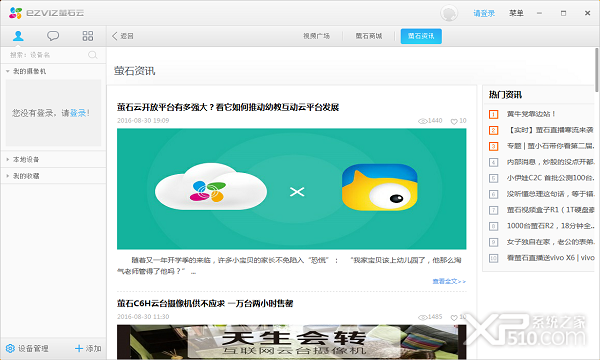Click the 请登录 link in title bar
The height and width of the screenshot is (360, 600).
484,13
